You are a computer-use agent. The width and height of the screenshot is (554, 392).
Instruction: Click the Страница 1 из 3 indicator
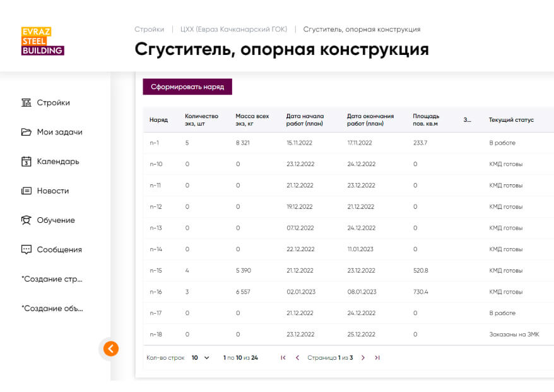(x=330, y=358)
